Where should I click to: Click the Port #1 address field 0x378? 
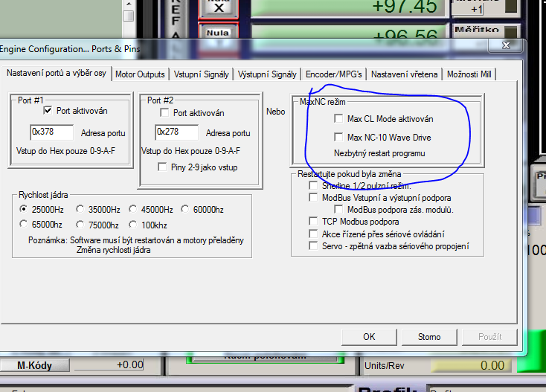52,132
